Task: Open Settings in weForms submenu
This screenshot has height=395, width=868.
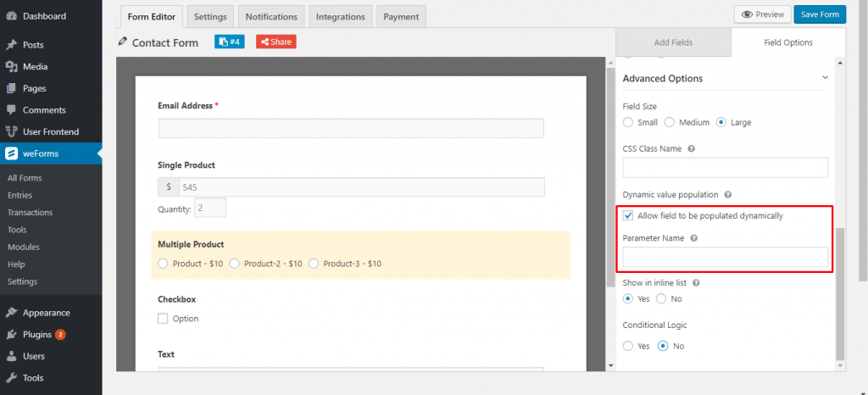Action: tap(23, 281)
